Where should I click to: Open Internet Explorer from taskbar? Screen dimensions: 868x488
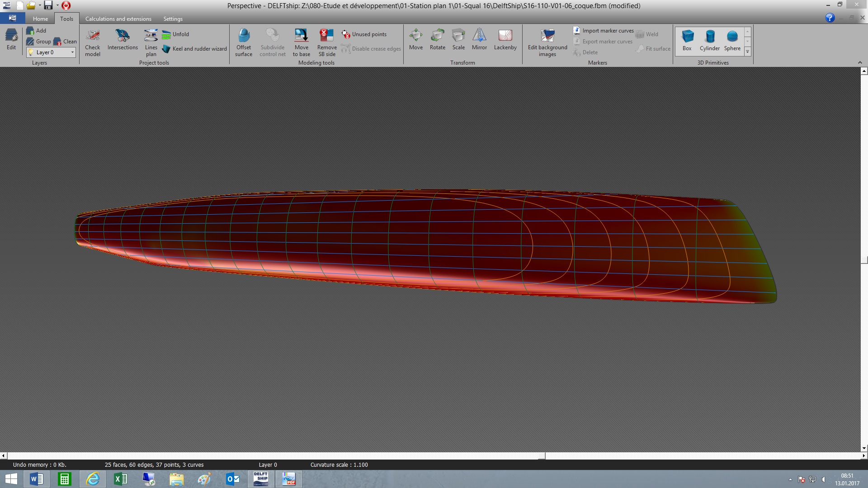pyautogui.click(x=93, y=479)
